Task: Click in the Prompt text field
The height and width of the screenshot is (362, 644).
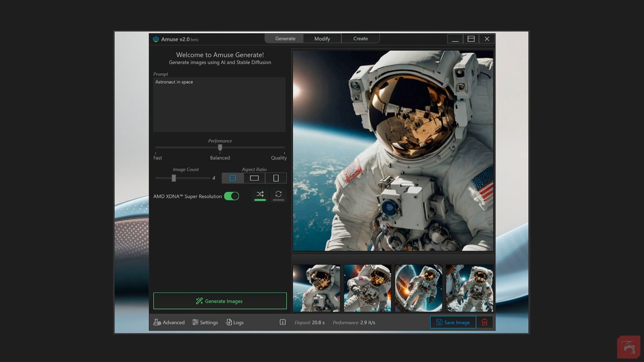Action: (219, 105)
